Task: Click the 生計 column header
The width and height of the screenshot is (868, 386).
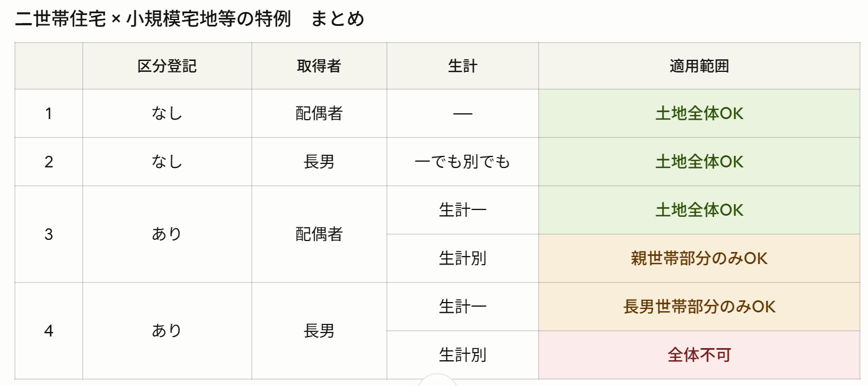Action: point(463,66)
